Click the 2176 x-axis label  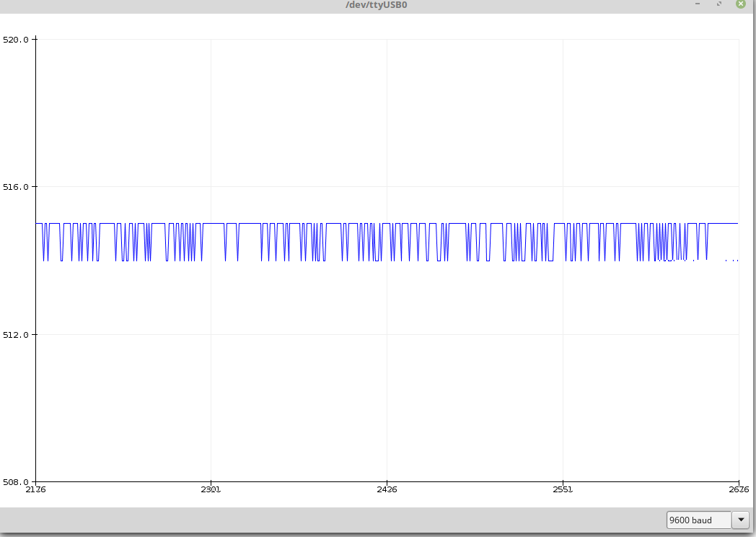[35, 489]
